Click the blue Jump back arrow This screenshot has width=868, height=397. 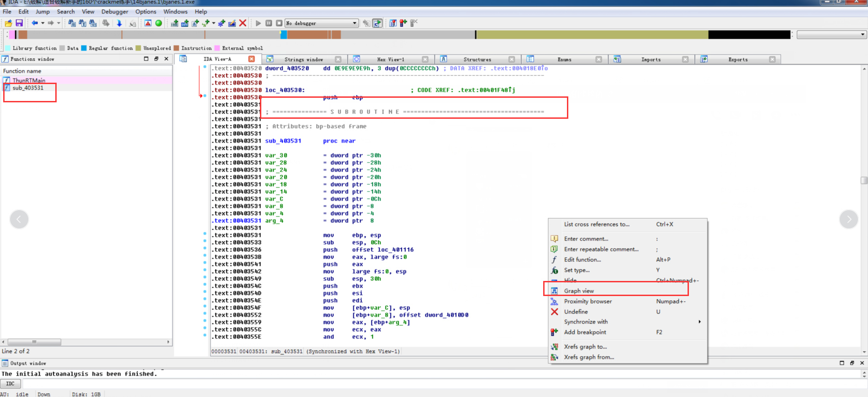[x=35, y=23]
